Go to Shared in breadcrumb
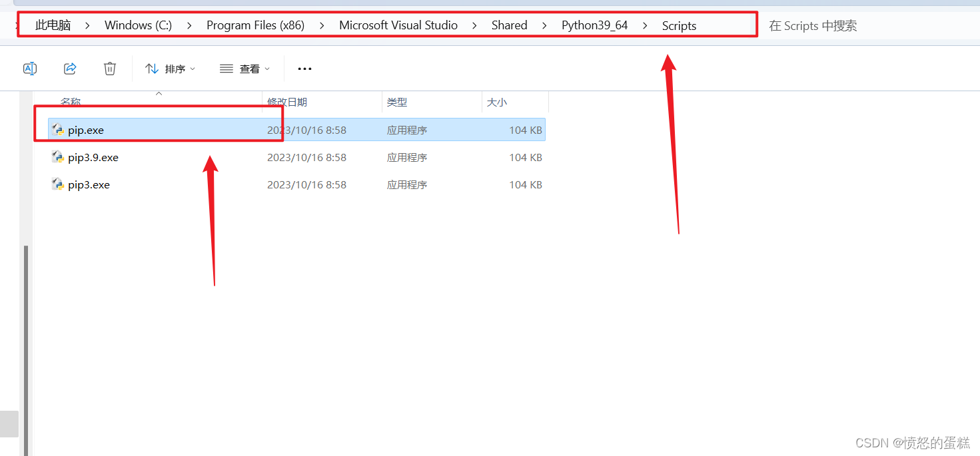This screenshot has height=456, width=980. pos(510,25)
